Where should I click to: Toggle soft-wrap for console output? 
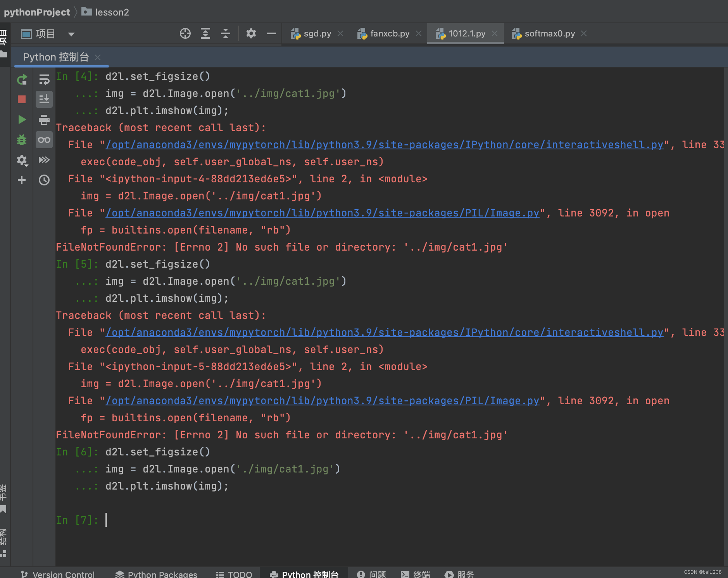(x=44, y=80)
